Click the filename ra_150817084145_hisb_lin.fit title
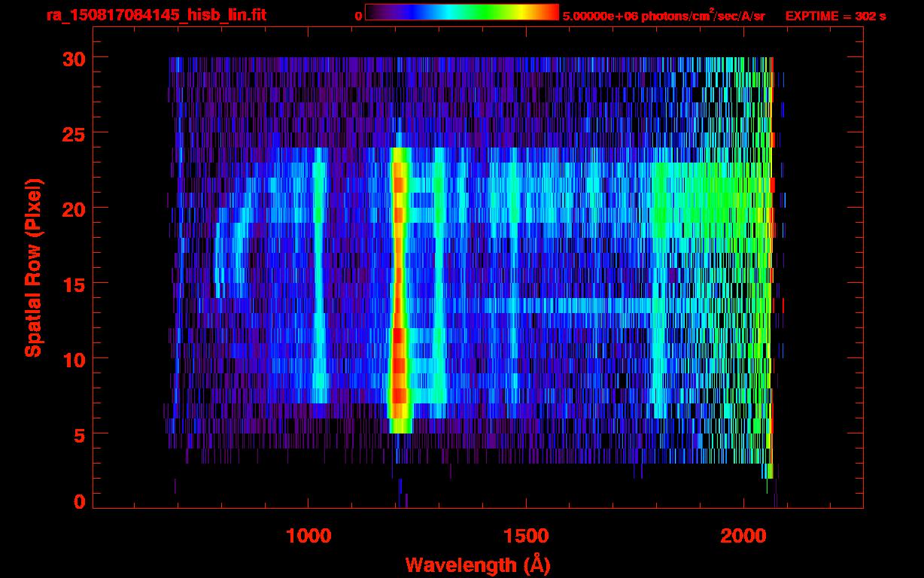924x578 pixels. click(156, 15)
